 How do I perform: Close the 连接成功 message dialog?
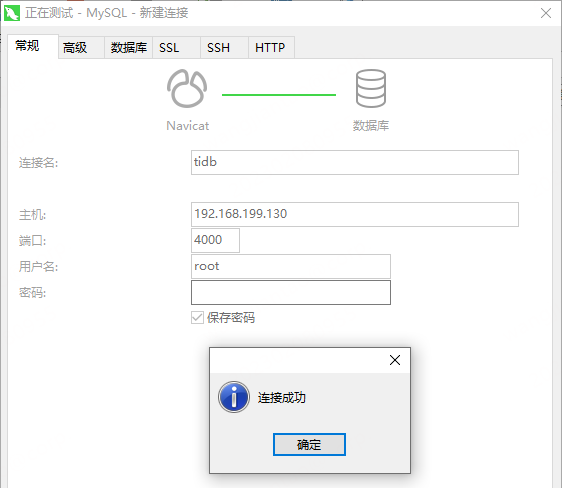point(395,360)
